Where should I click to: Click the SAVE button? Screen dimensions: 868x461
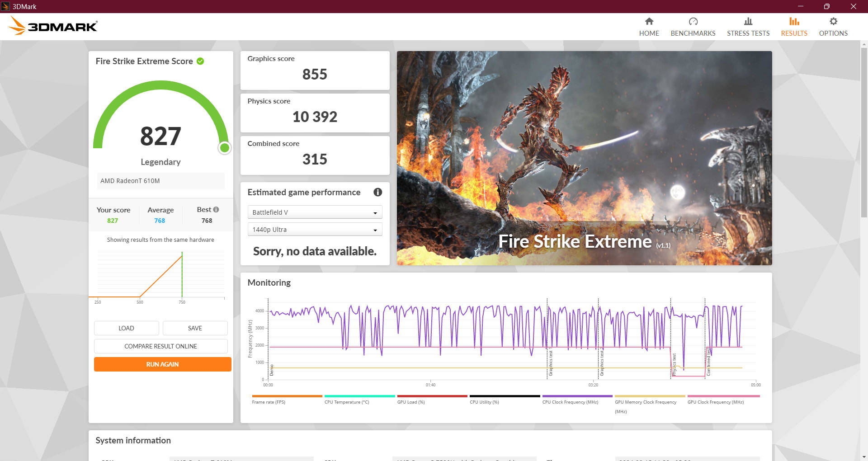(195, 328)
